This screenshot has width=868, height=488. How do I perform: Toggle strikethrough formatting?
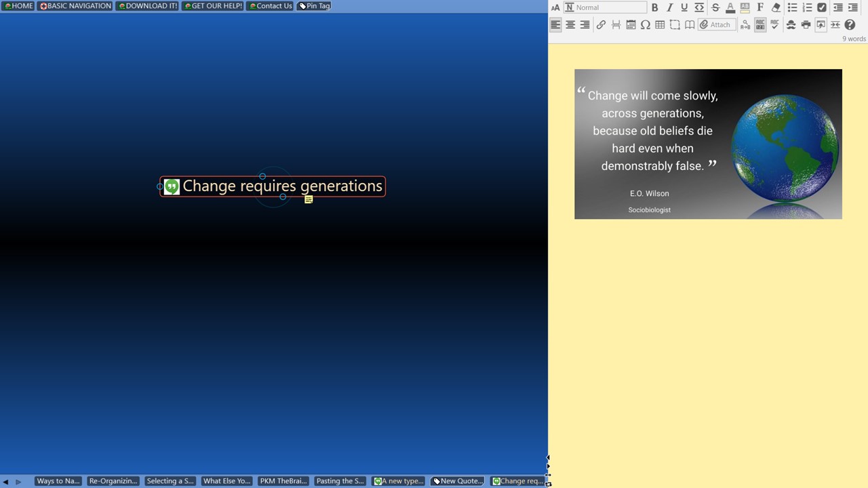(x=715, y=7)
